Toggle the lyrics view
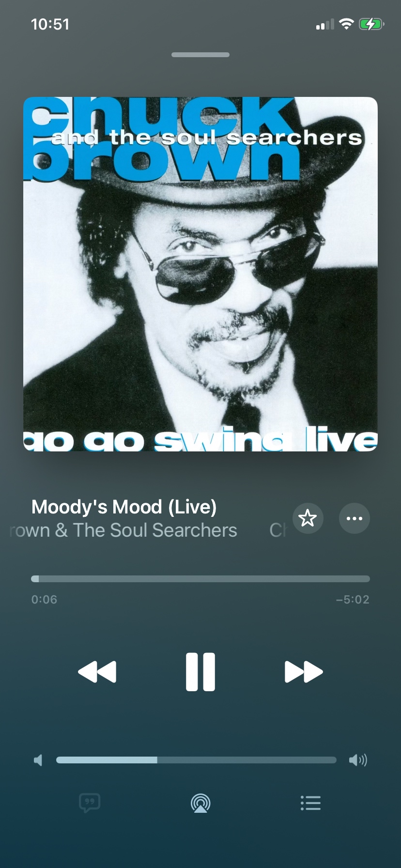 pos(90,803)
